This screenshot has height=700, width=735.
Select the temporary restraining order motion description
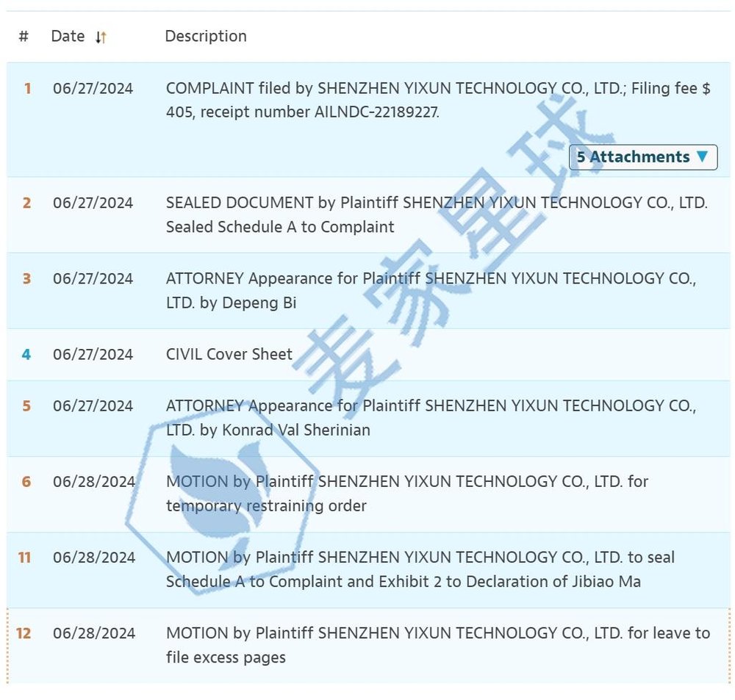(407, 494)
